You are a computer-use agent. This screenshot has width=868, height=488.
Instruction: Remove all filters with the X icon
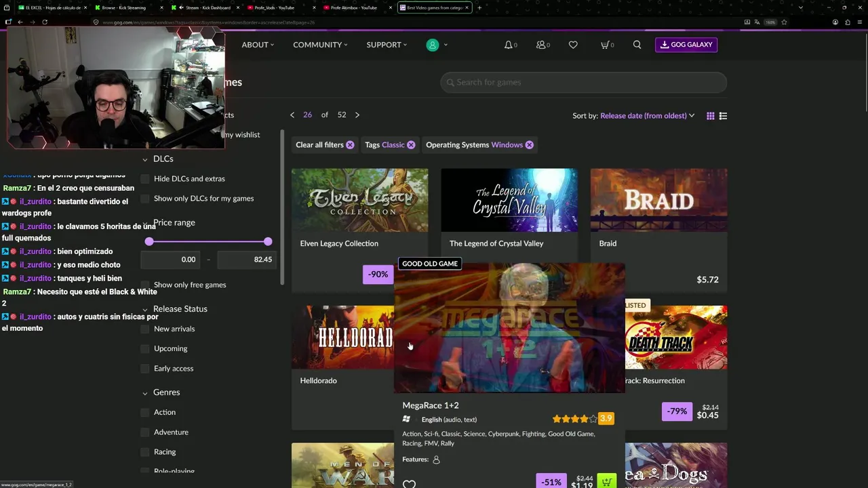point(350,145)
